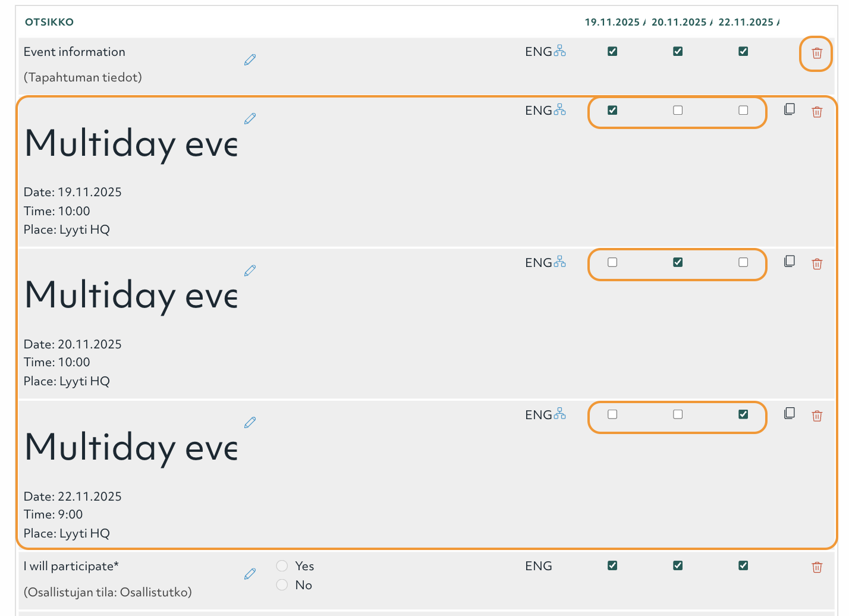Disable 22.11.2025 checkbox for I will participate

[743, 565]
